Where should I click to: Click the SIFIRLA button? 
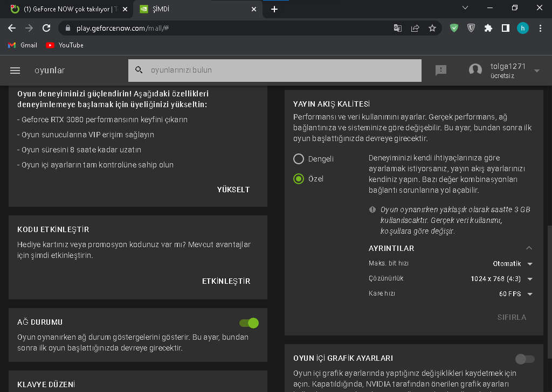[512, 317]
